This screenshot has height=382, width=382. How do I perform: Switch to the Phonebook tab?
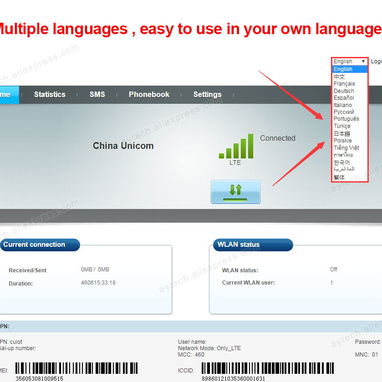point(149,95)
